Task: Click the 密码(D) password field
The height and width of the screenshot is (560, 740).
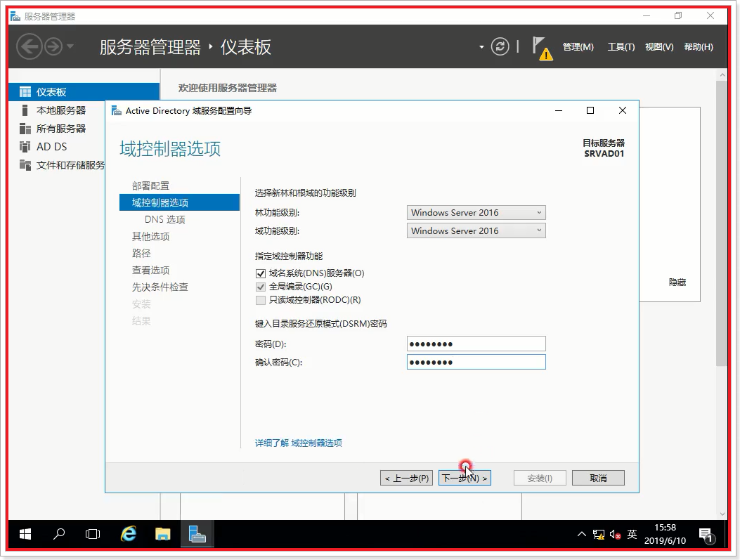Action: pyautogui.click(x=476, y=344)
